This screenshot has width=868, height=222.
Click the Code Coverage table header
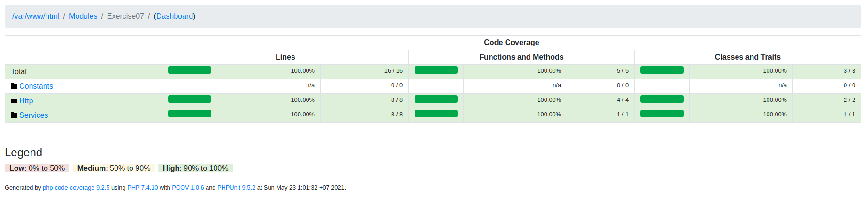pyautogui.click(x=512, y=42)
